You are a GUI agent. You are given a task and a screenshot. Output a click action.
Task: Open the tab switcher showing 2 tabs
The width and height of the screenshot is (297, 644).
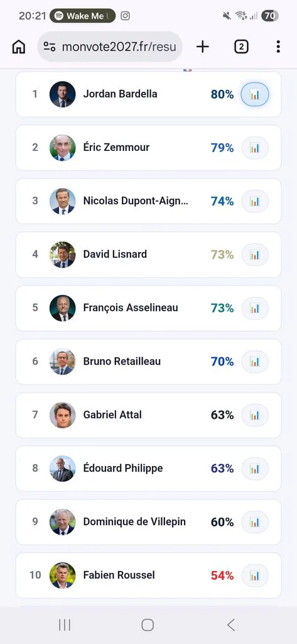click(x=241, y=47)
